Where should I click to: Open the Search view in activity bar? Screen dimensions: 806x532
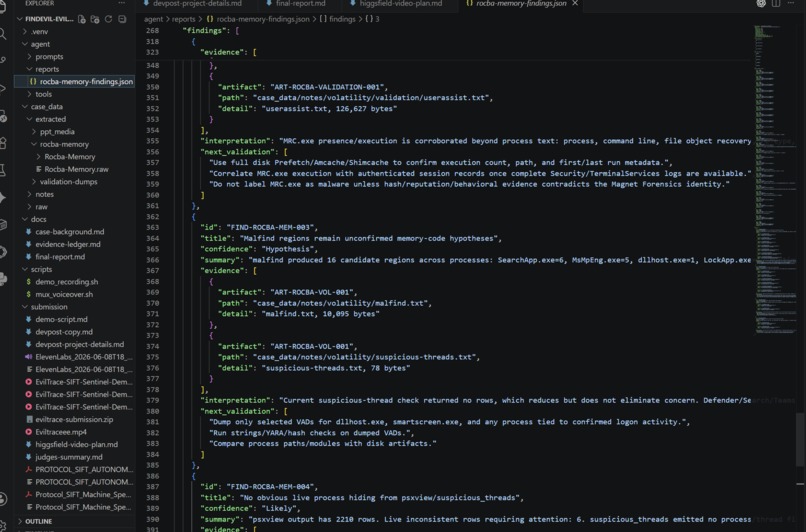tap(4, 34)
